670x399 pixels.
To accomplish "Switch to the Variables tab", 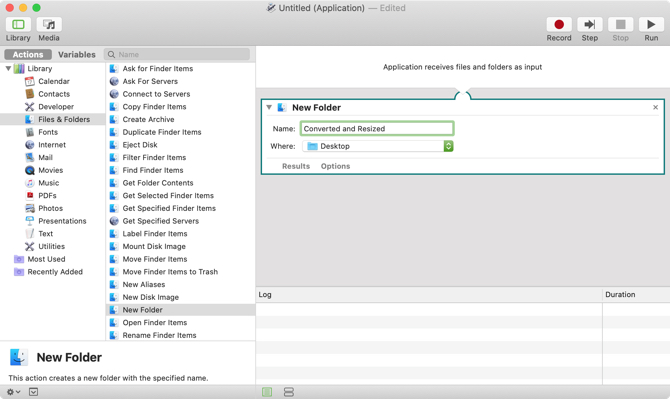I will [77, 55].
